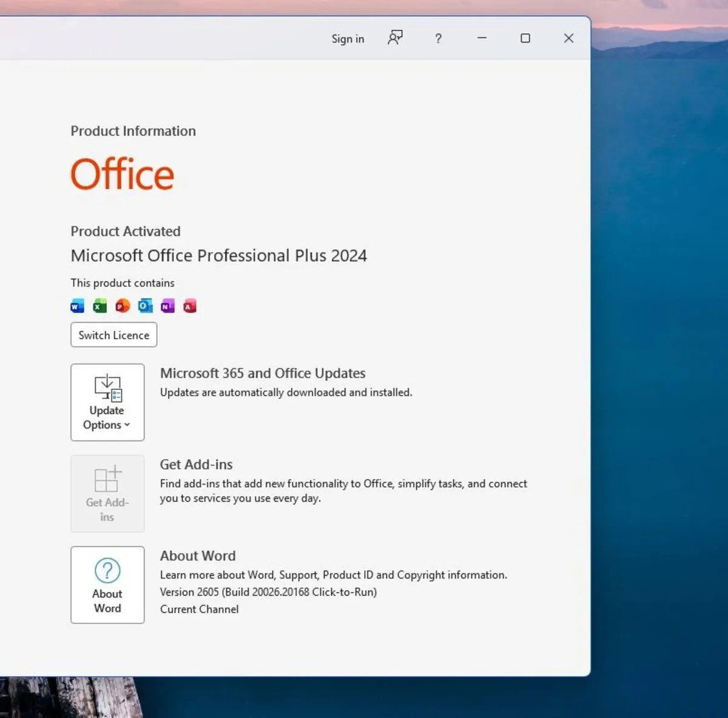Minimize the Word window
Image resolution: width=728 pixels, height=718 pixels.
[482, 38]
